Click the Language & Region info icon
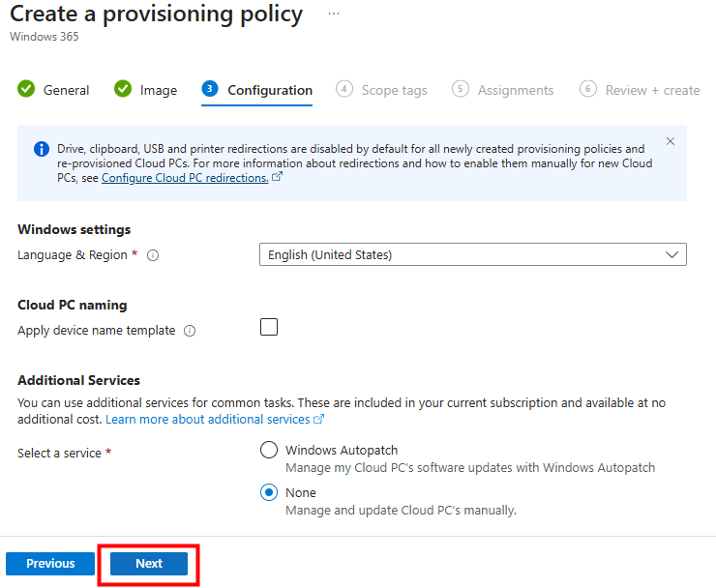 pyautogui.click(x=153, y=255)
